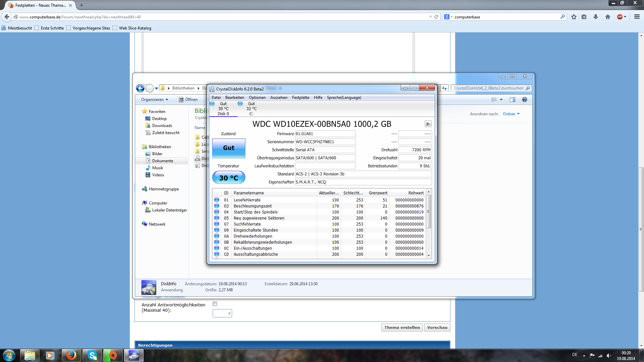Expand the Ordner arrange-by dropdown
Screen dimensions: 644x362
(x=511, y=114)
